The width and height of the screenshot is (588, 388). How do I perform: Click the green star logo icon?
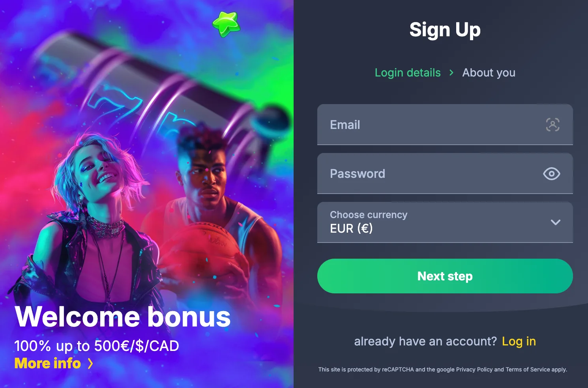(x=227, y=24)
